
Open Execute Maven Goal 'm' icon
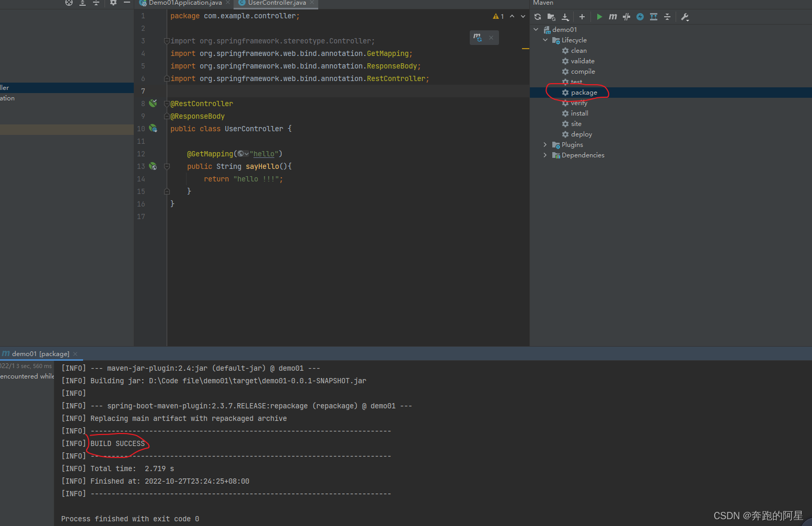coord(613,17)
